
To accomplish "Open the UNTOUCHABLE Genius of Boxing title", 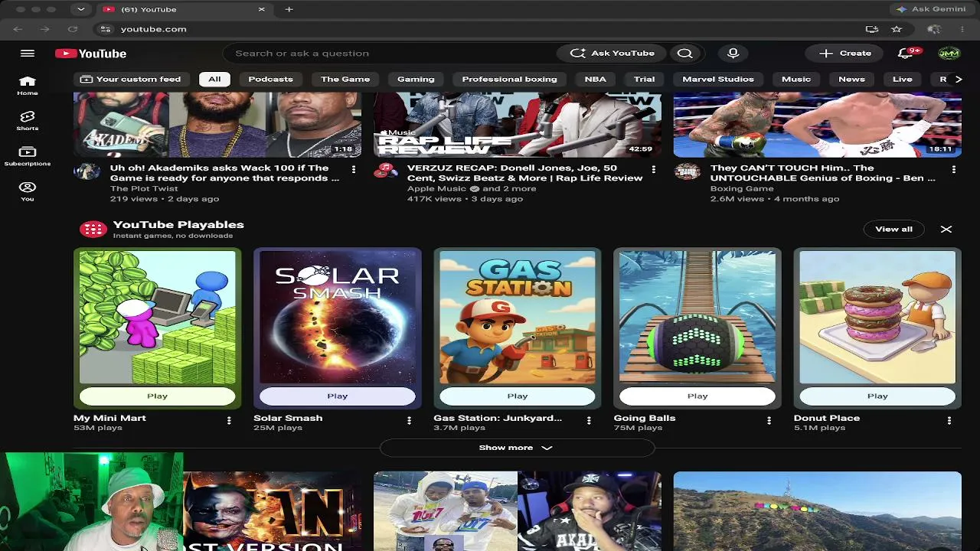I will point(823,173).
